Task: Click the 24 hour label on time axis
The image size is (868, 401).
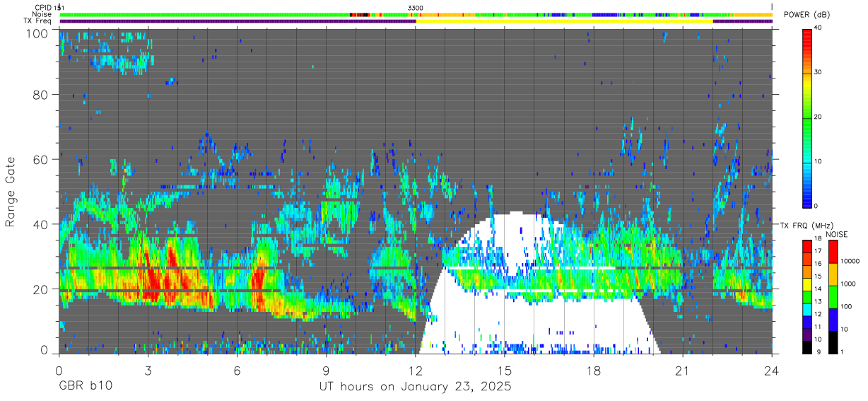Action: 772,370
